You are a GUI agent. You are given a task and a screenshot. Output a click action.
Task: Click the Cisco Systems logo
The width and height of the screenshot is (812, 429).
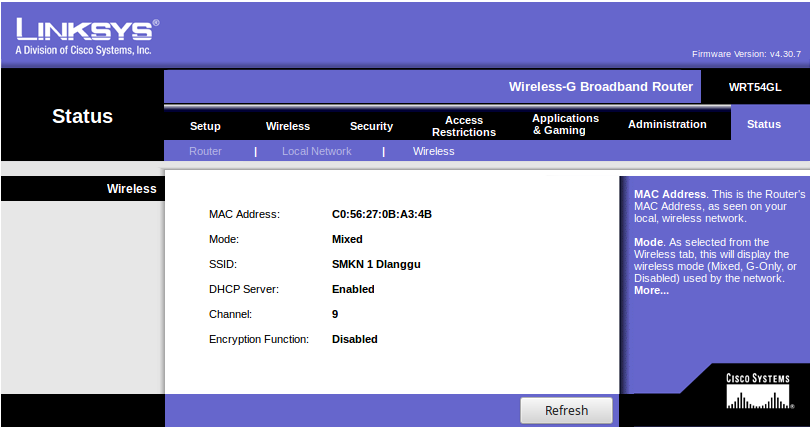tap(758, 391)
